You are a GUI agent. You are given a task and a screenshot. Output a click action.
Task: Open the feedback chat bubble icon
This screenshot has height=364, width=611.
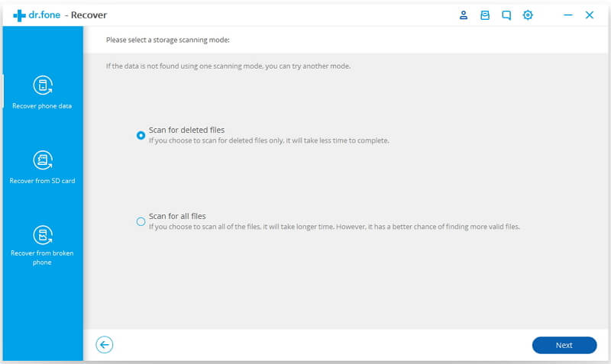tap(506, 14)
